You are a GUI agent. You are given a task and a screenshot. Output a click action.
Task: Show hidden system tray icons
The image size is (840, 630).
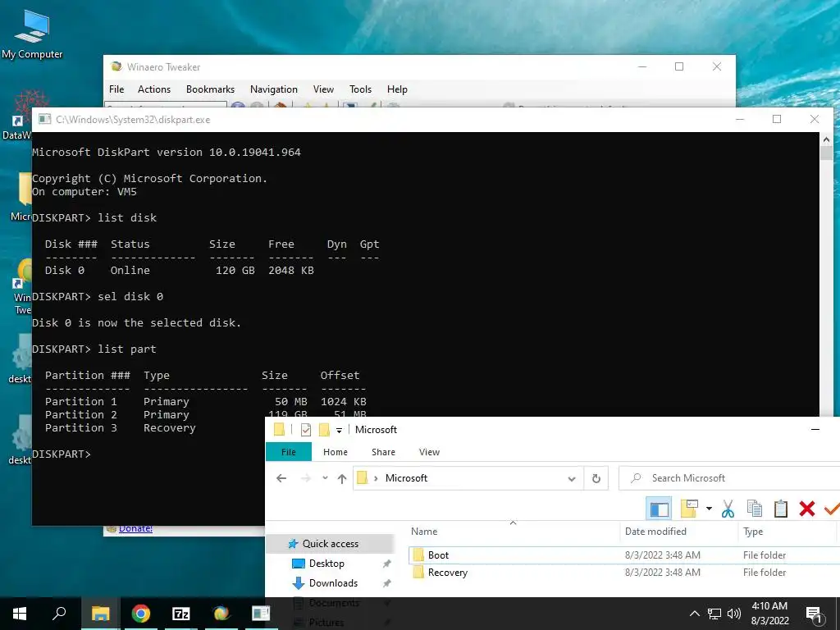click(x=694, y=614)
